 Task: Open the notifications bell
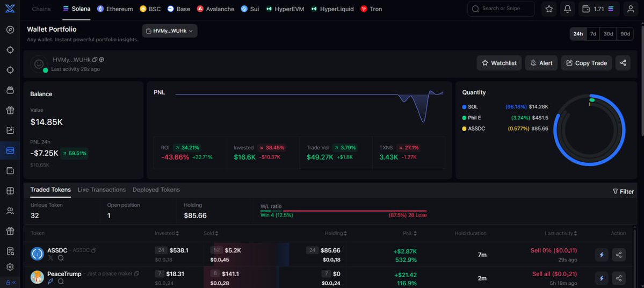click(x=567, y=9)
